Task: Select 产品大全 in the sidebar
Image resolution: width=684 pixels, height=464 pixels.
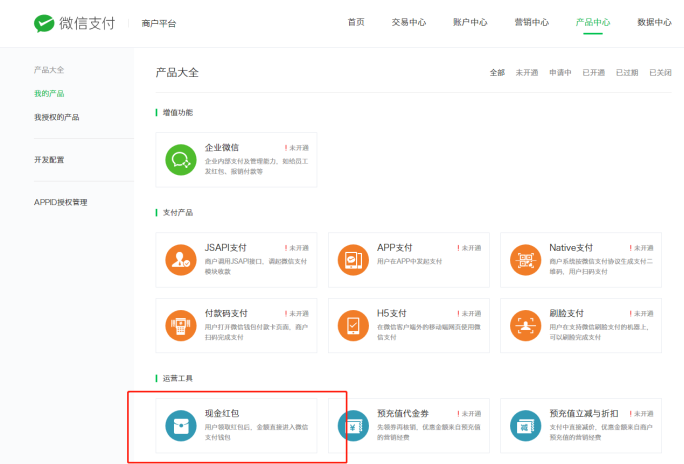Action: pos(49,70)
